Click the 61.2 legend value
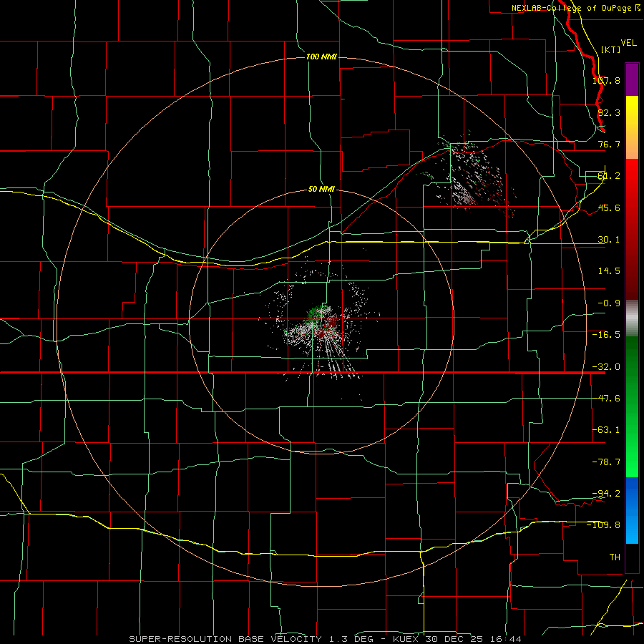 [609, 176]
